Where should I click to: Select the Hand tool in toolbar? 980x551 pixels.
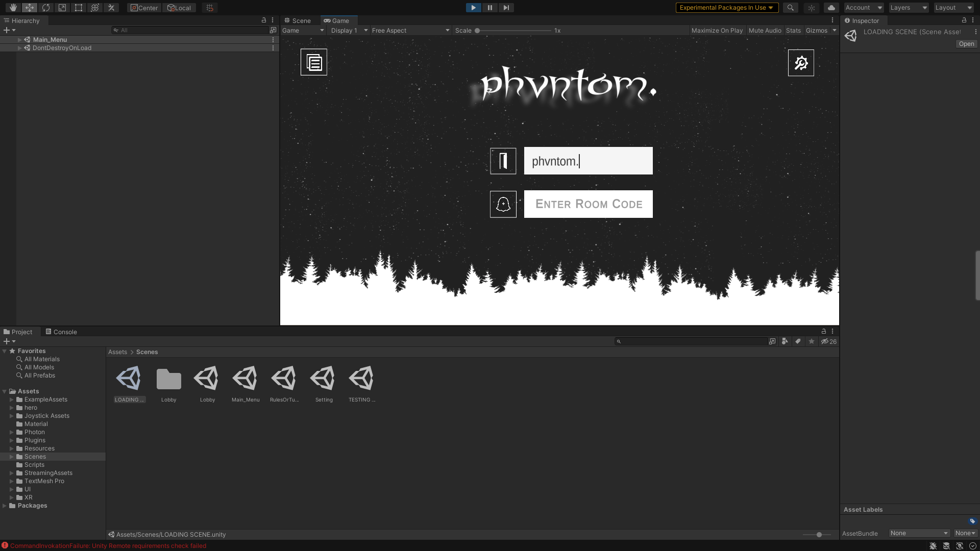tap(13, 8)
